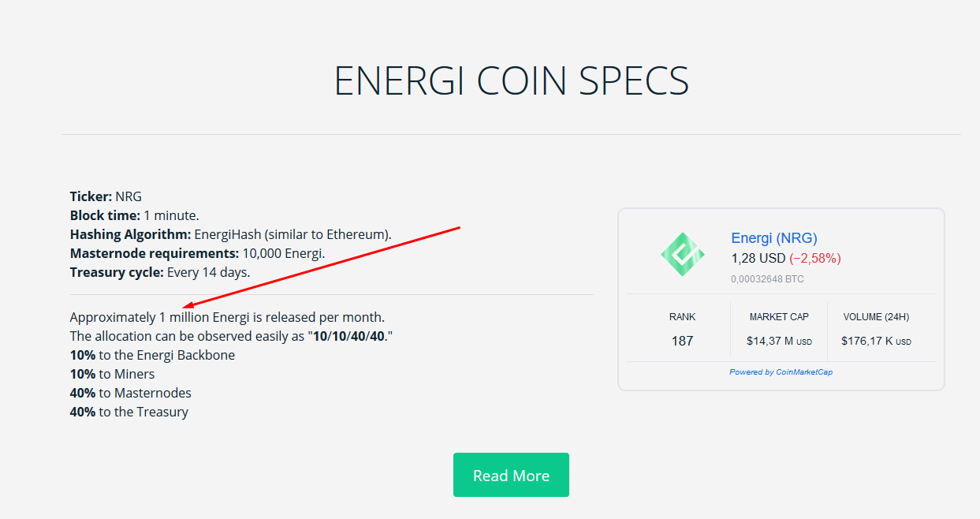Click the ENERGI COIN SPECS heading
980x519 pixels.
click(x=512, y=80)
